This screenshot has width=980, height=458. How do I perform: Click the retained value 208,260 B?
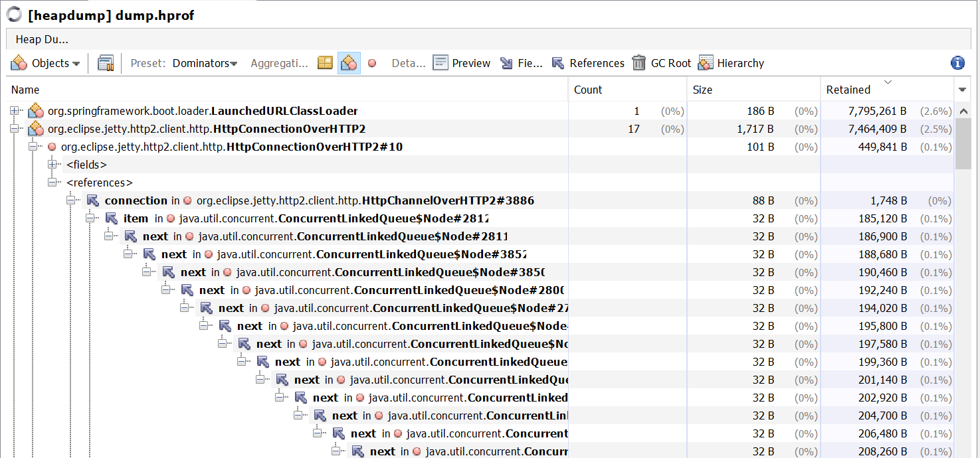882,451
